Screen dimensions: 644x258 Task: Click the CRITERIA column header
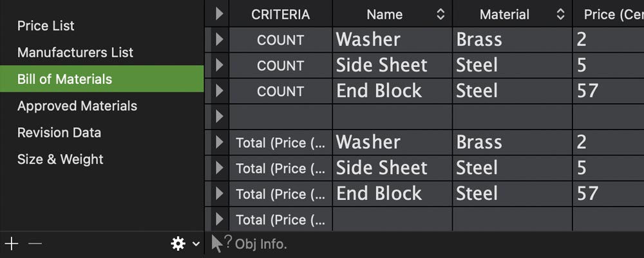click(280, 14)
